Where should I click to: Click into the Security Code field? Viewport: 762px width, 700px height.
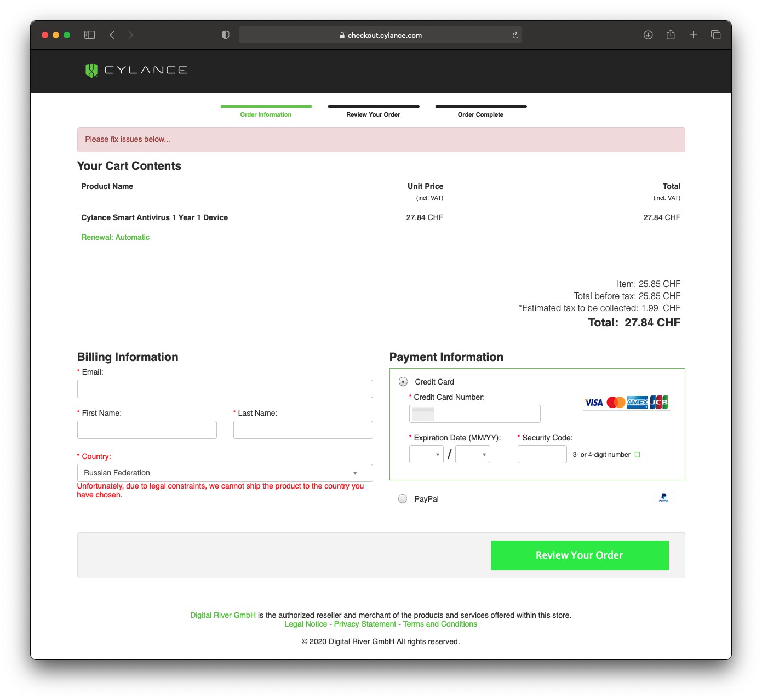[x=542, y=454]
